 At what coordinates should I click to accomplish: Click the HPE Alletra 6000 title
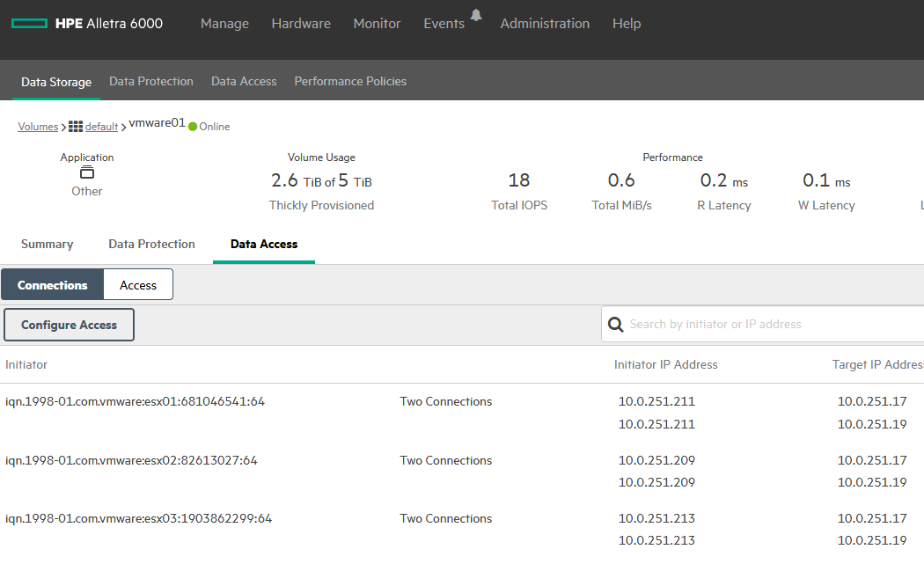[x=109, y=24]
